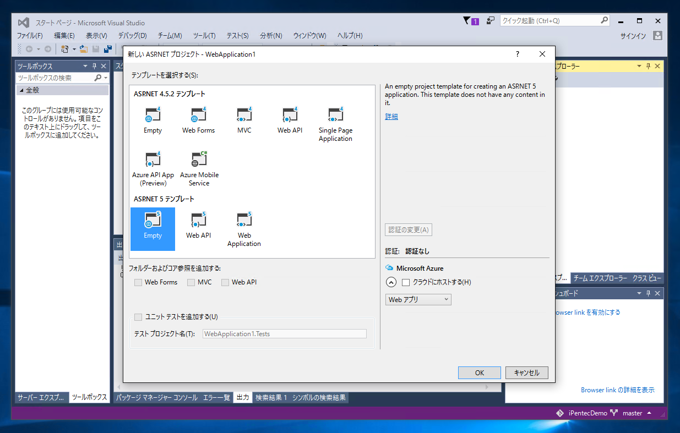680x433 pixels.
Task: Switch to the サーバー エクスプローラー tab
Action: [40, 397]
